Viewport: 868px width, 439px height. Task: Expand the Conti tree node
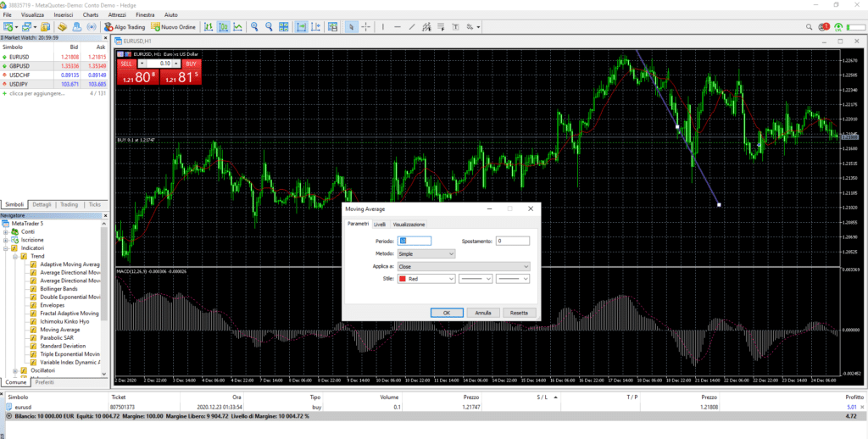coord(6,231)
